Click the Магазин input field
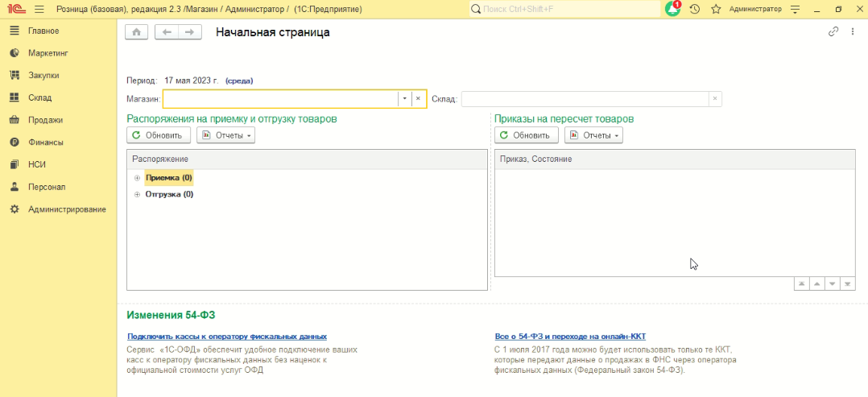The image size is (868, 397). pos(280,98)
